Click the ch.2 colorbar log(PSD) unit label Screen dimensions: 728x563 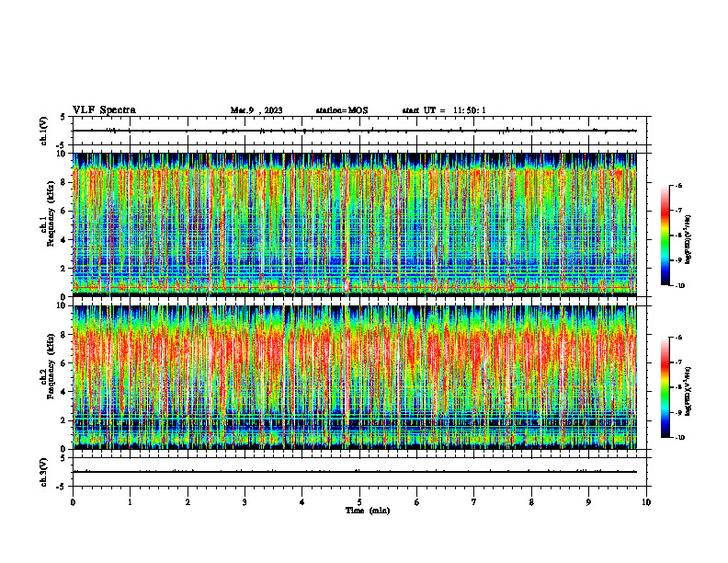pyautogui.click(x=689, y=392)
